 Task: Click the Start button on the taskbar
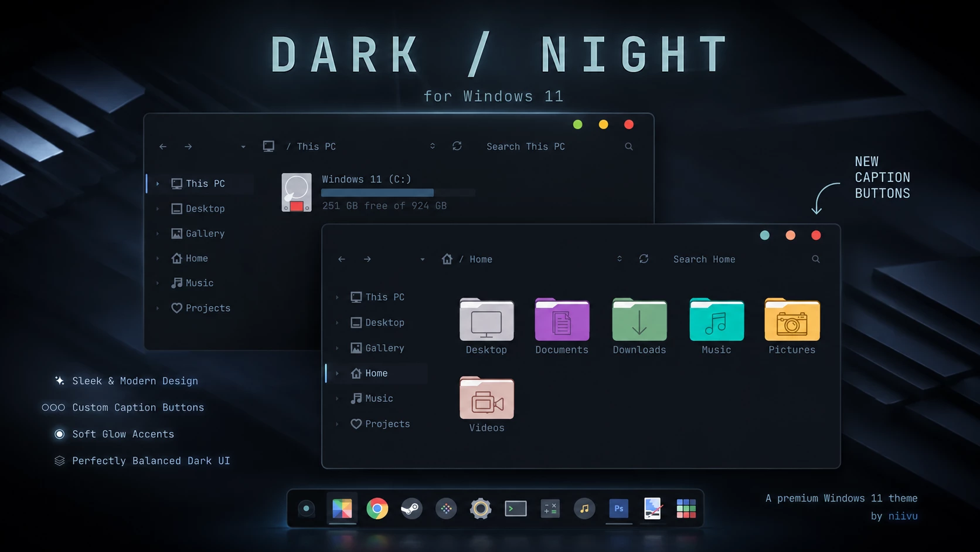coord(306,509)
